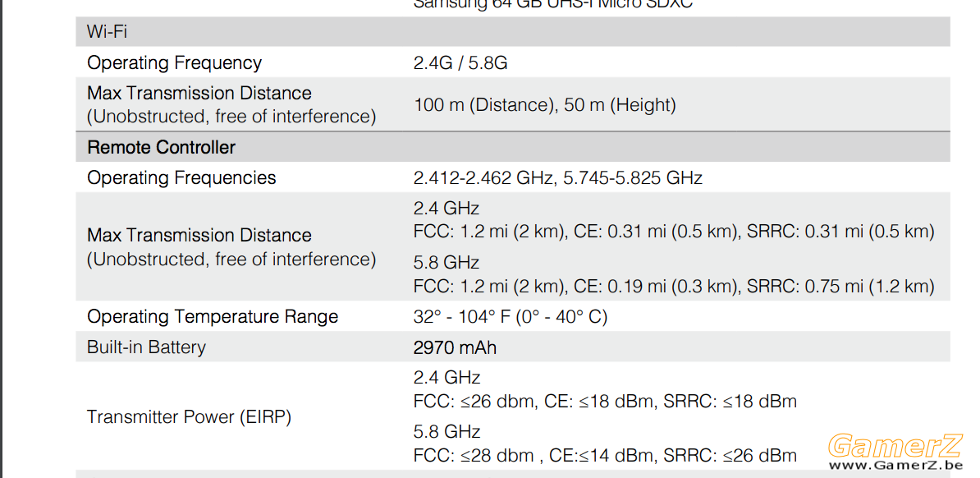This screenshot has height=478, width=980.
Task: Click the Wi-Fi Max Transmission Distance label
Action: (x=231, y=104)
